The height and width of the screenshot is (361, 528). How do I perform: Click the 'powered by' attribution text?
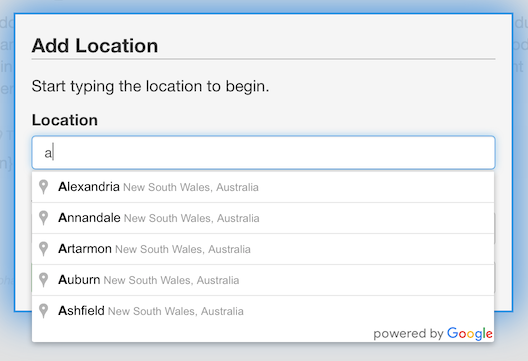(408, 334)
